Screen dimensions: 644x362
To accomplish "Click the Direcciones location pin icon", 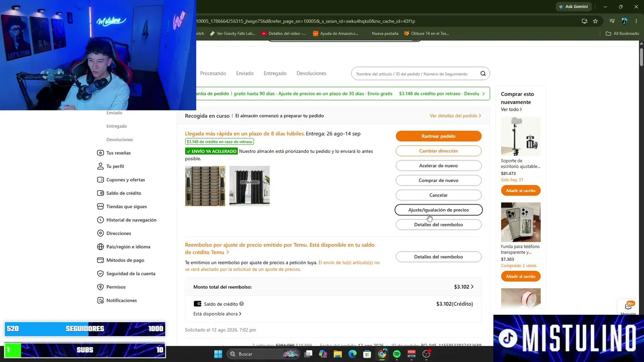I will [x=101, y=233].
